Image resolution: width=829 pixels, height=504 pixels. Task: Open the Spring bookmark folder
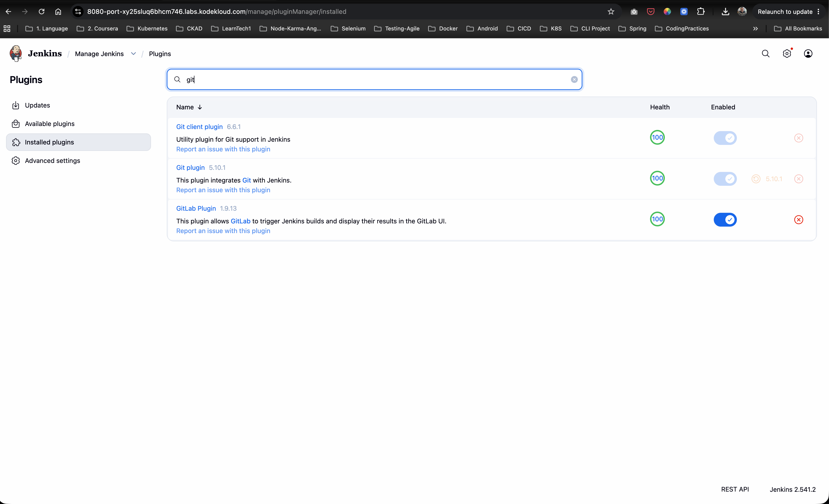(632, 29)
